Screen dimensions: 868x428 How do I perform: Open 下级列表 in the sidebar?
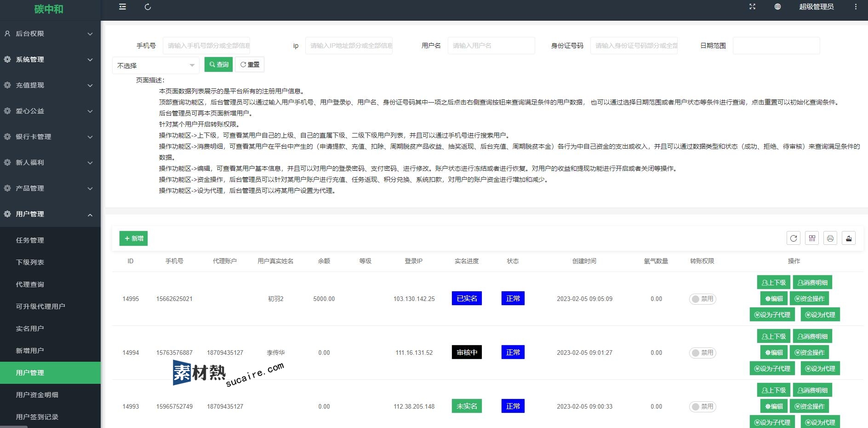click(50, 262)
